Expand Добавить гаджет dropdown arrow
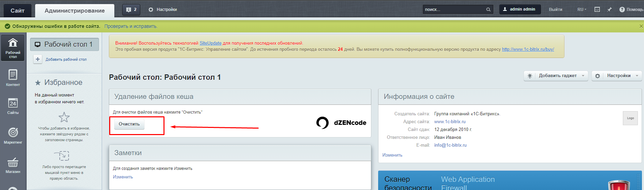Screen dimensions: 644x190 (583, 76)
